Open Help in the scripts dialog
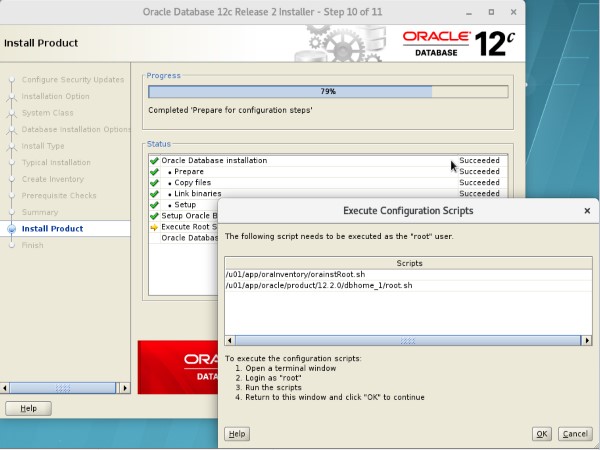Image resolution: width=600 pixels, height=450 pixels. pyautogui.click(x=237, y=434)
